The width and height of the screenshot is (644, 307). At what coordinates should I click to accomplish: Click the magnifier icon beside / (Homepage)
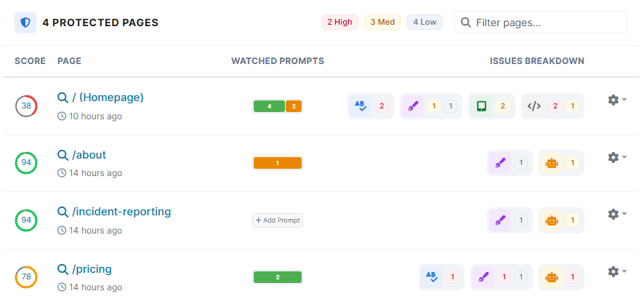63,97
